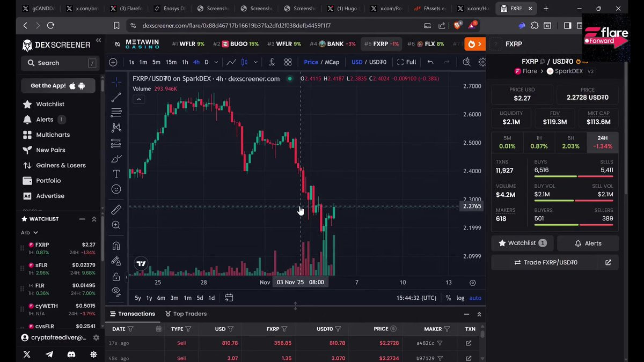Screen dimensions: 644x362
Task: Switch chart to line style
Action: pos(231,62)
